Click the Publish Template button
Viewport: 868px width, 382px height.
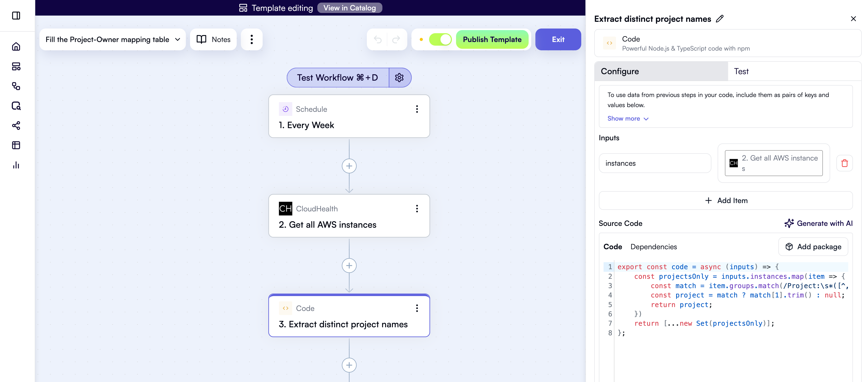pyautogui.click(x=492, y=39)
